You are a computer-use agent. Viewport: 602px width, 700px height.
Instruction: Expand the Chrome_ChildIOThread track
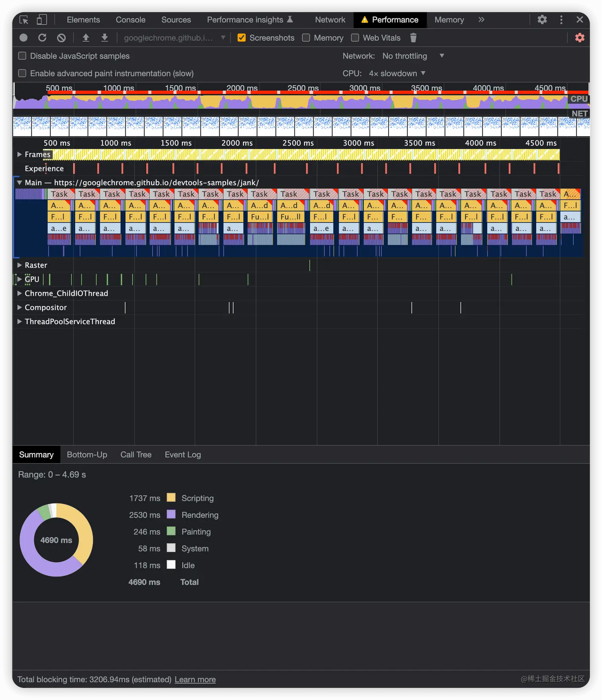[x=19, y=293]
